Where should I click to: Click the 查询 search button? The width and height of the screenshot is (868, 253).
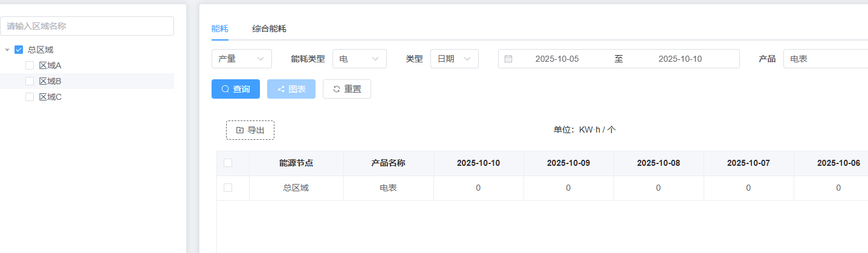coord(236,89)
